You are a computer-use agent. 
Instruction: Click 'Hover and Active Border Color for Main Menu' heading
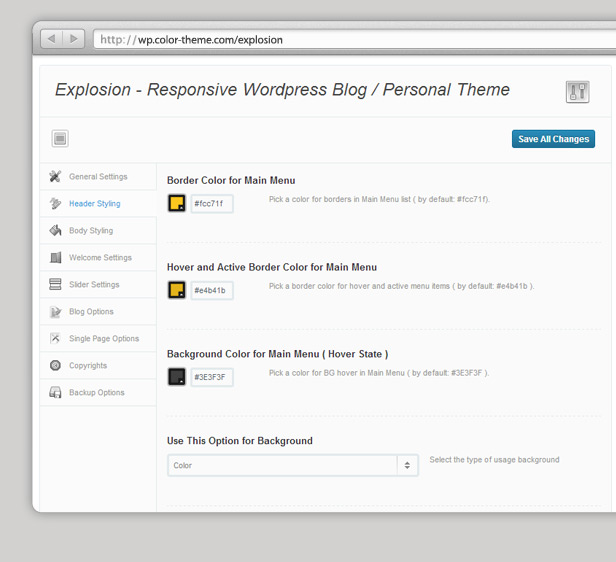[x=272, y=267]
